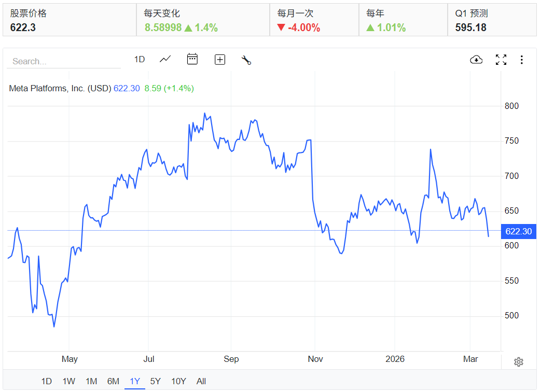Show the All time range
Viewport: 541px width, 392px height.
point(201,381)
